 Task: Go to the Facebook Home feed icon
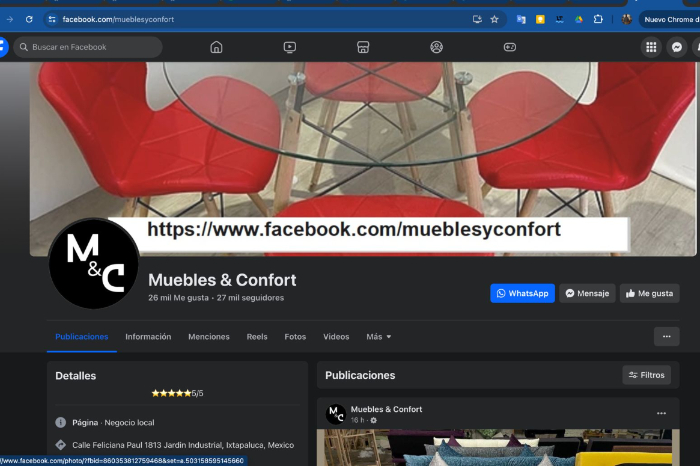(x=216, y=47)
